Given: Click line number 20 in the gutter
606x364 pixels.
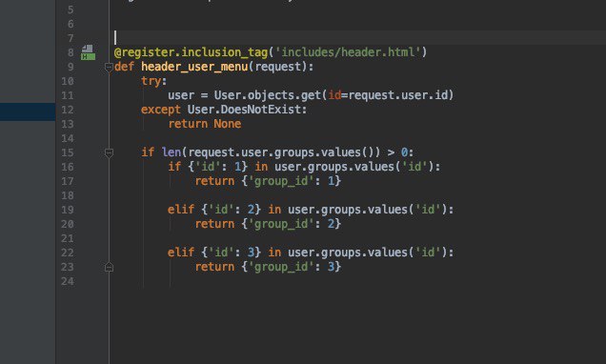Looking at the screenshot, I should click(x=68, y=224).
